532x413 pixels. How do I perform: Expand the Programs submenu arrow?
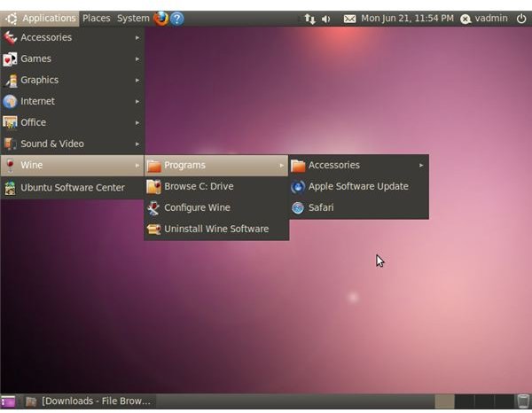click(281, 166)
